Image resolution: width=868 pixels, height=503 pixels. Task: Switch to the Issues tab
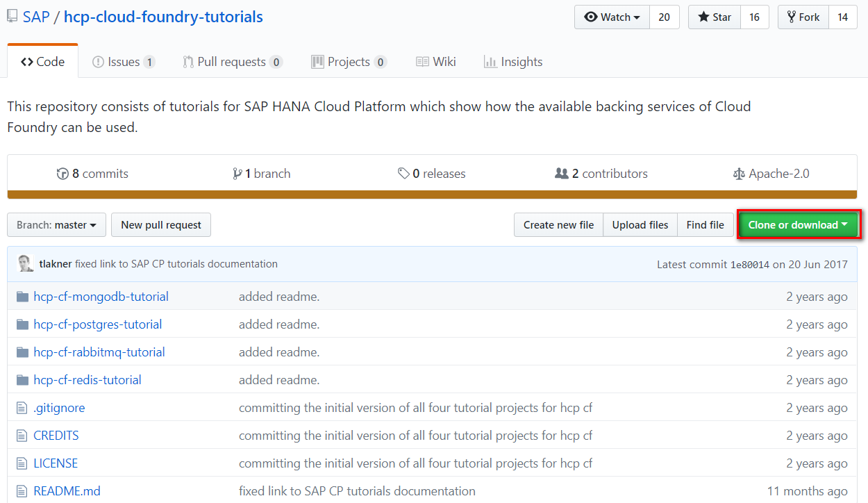[124, 62]
